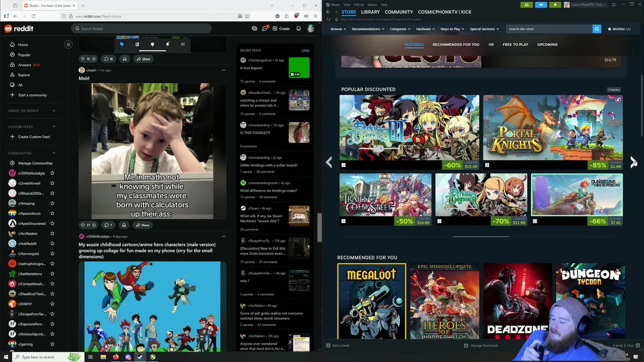The height and width of the screenshot is (362, 644).
Task: Open Steam Games menu
Action: tap(372, 5)
